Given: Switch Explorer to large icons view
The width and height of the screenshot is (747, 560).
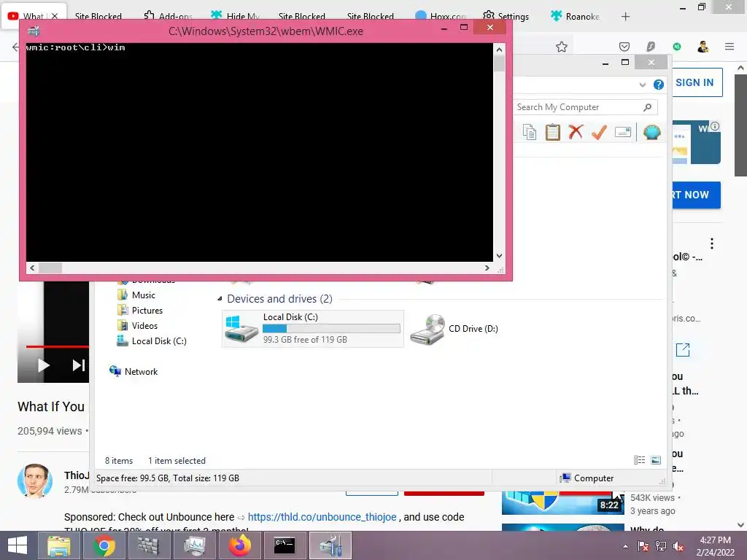Looking at the screenshot, I should tap(656, 460).
